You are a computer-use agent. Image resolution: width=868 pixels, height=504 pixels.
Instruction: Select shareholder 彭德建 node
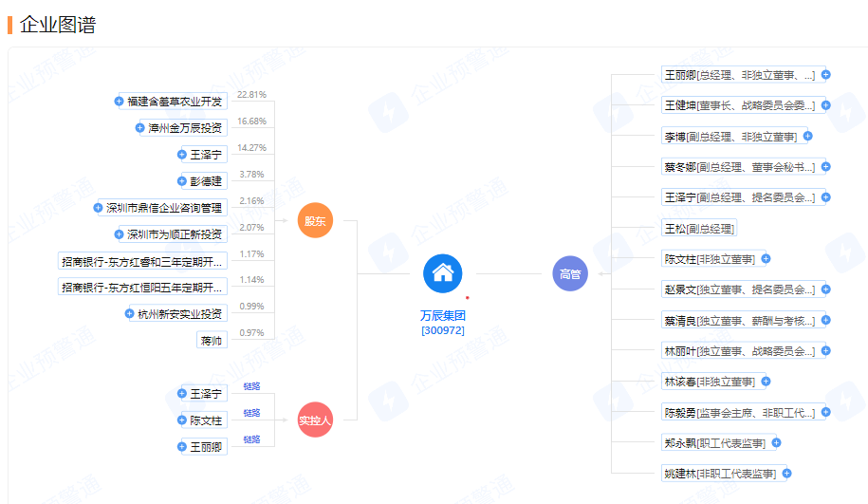click(x=205, y=180)
